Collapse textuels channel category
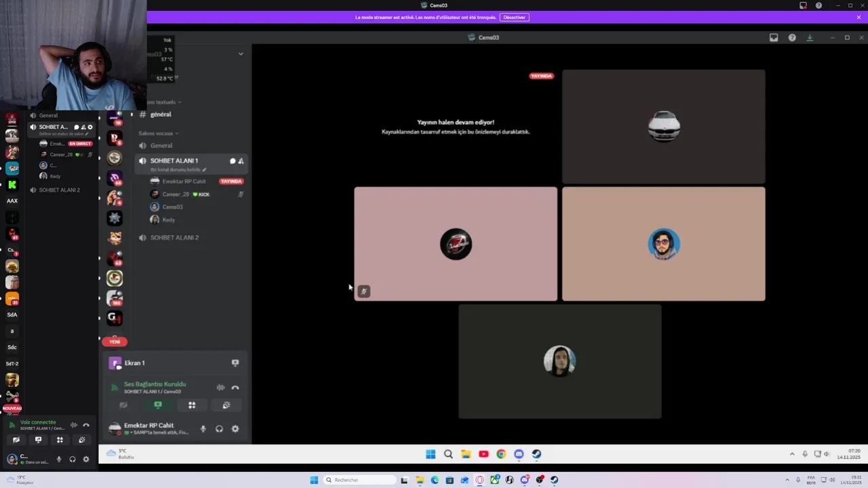The height and width of the screenshot is (488, 868). point(163,102)
